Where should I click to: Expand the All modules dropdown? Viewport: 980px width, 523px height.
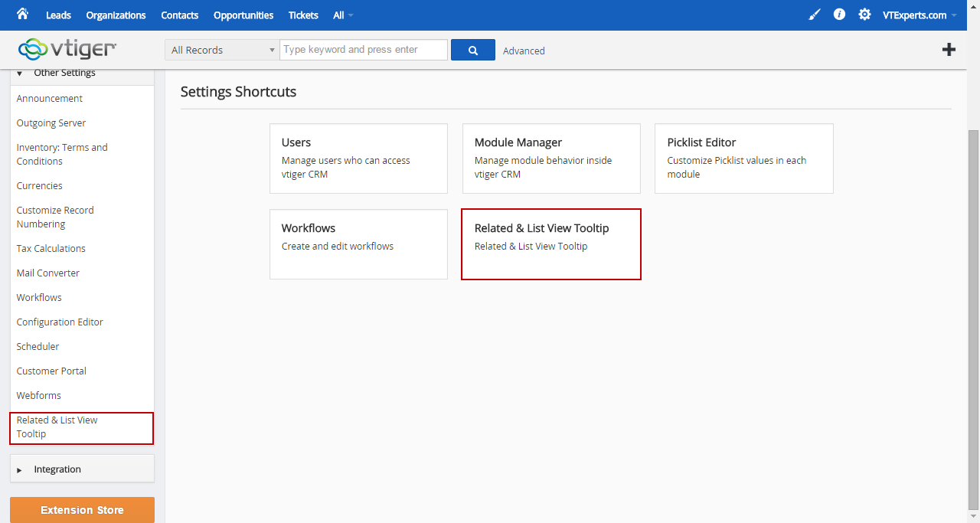click(343, 15)
